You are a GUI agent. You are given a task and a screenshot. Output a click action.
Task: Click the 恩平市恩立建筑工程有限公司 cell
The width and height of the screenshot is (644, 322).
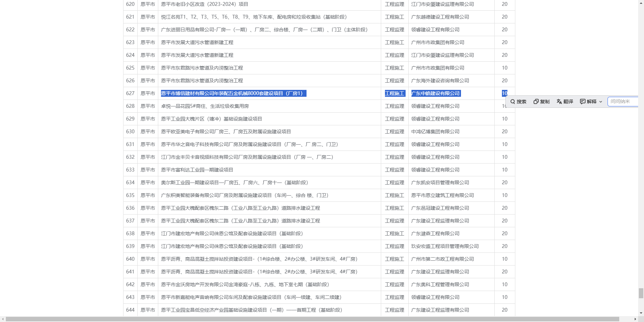[x=442, y=195]
